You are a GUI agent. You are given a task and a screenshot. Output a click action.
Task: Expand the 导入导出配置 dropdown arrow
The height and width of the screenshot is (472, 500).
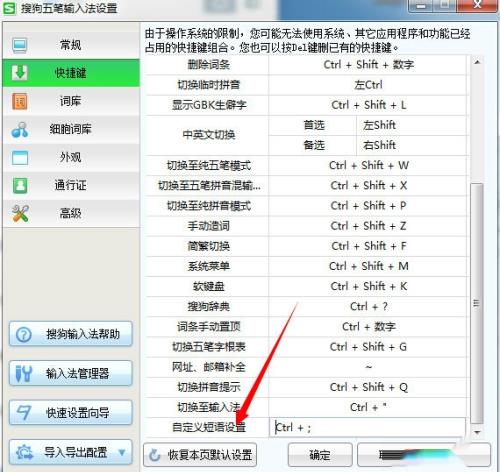coord(122,452)
